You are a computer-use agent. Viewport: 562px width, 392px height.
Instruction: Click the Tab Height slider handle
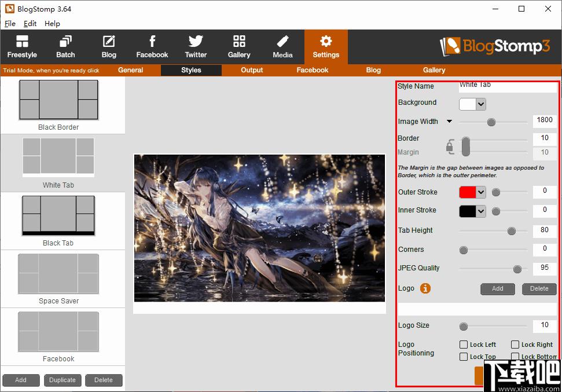point(512,231)
